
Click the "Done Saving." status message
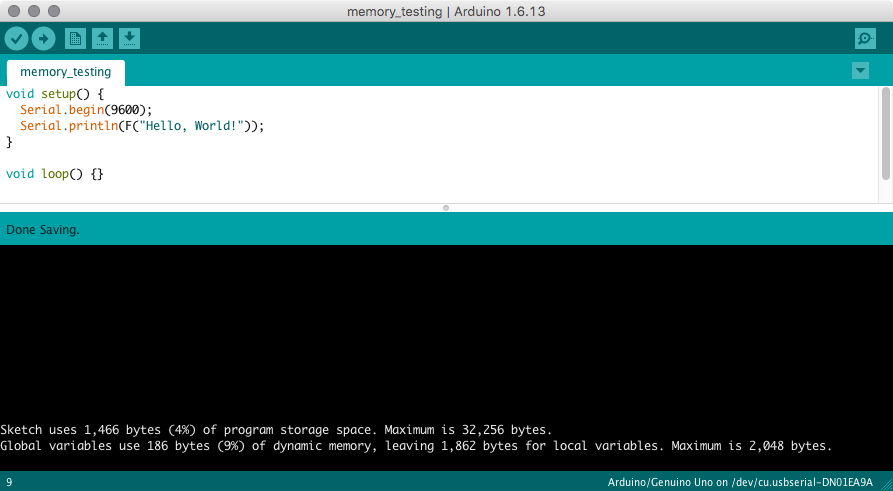(x=43, y=229)
